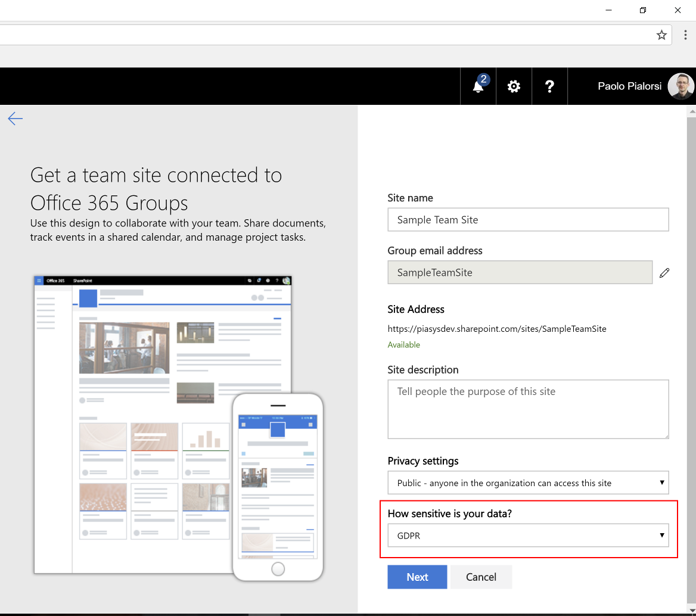696x616 pixels.
Task: Expand the privacy options via its chevron arrow
Action: pyautogui.click(x=661, y=483)
